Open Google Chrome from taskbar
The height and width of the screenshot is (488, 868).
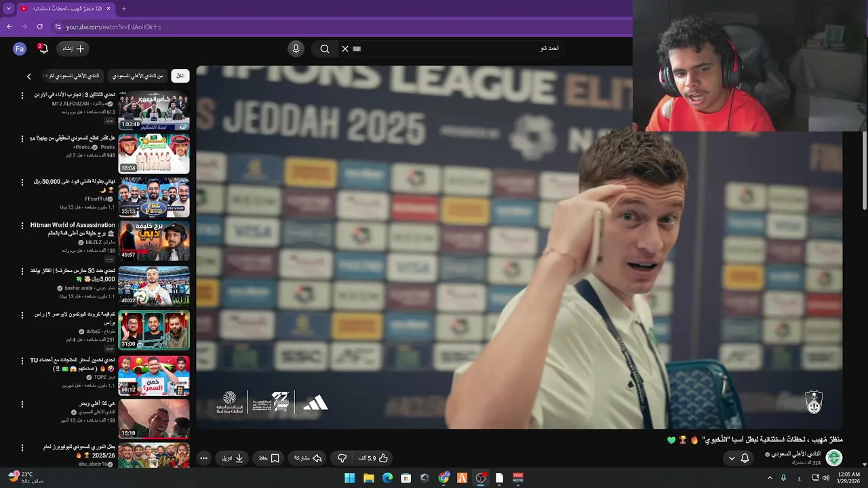(x=443, y=478)
